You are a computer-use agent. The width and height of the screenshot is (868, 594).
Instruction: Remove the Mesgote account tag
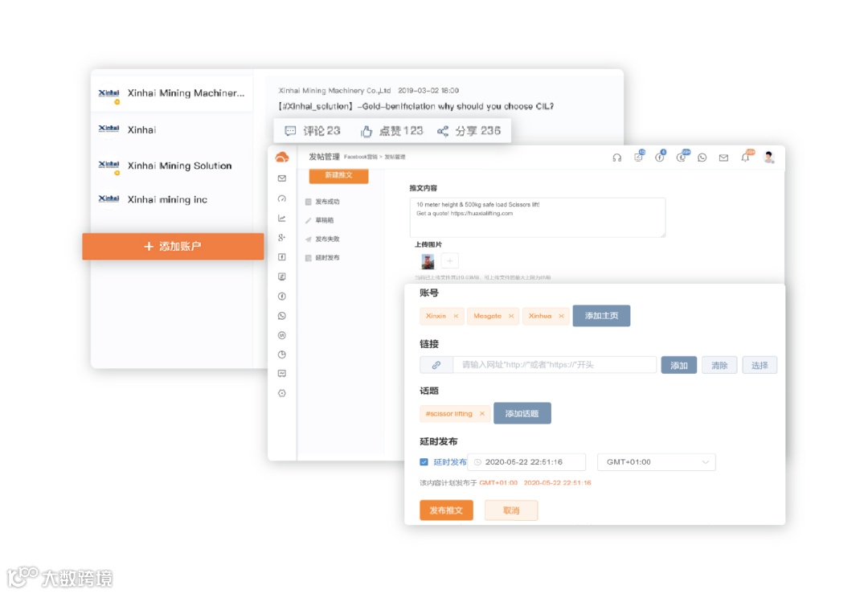511,316
